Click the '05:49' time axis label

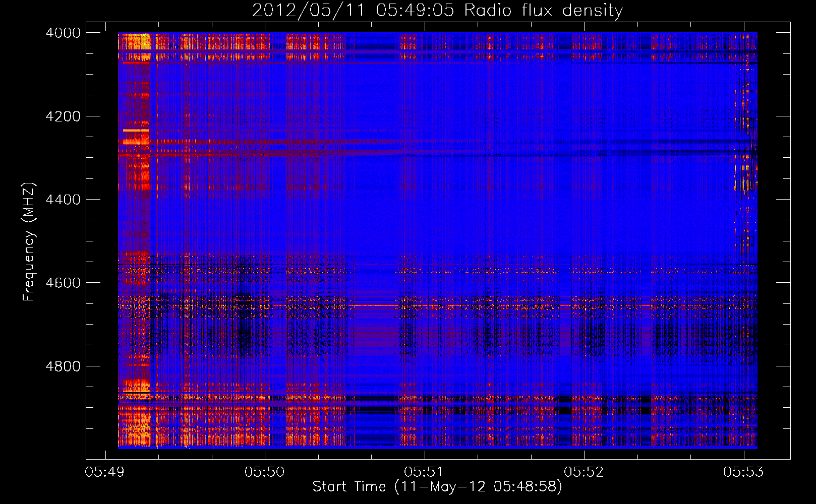pyautogui.click(x=105, y=472)
